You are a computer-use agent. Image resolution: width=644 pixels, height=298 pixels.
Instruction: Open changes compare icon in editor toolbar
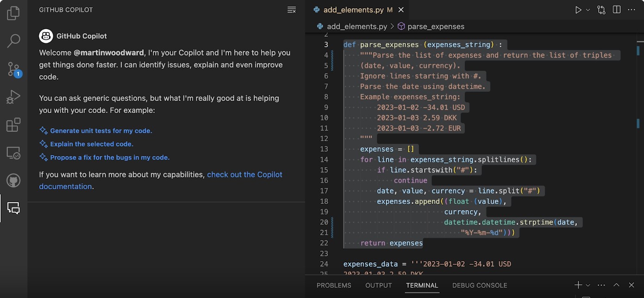[601, 10]
